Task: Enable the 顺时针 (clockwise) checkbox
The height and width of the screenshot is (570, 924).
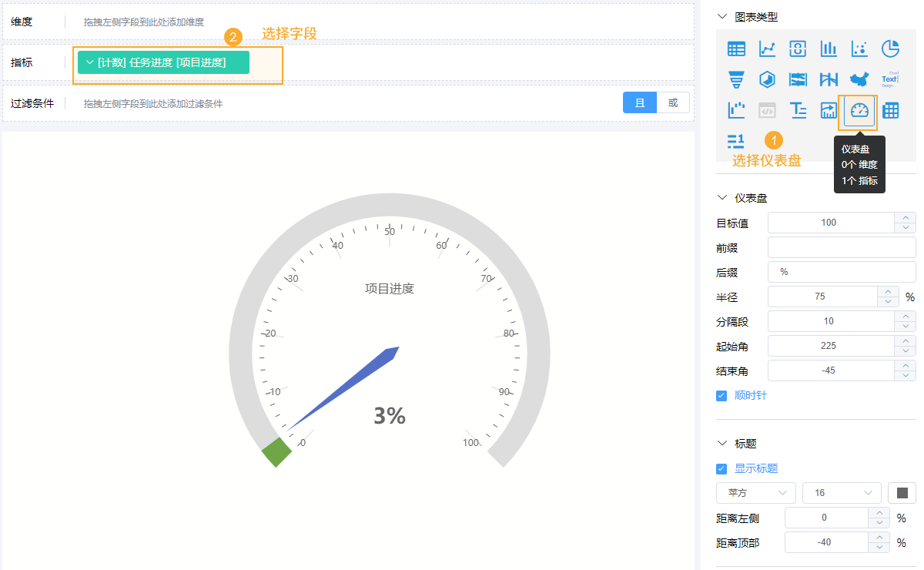Action: (721, 395)
